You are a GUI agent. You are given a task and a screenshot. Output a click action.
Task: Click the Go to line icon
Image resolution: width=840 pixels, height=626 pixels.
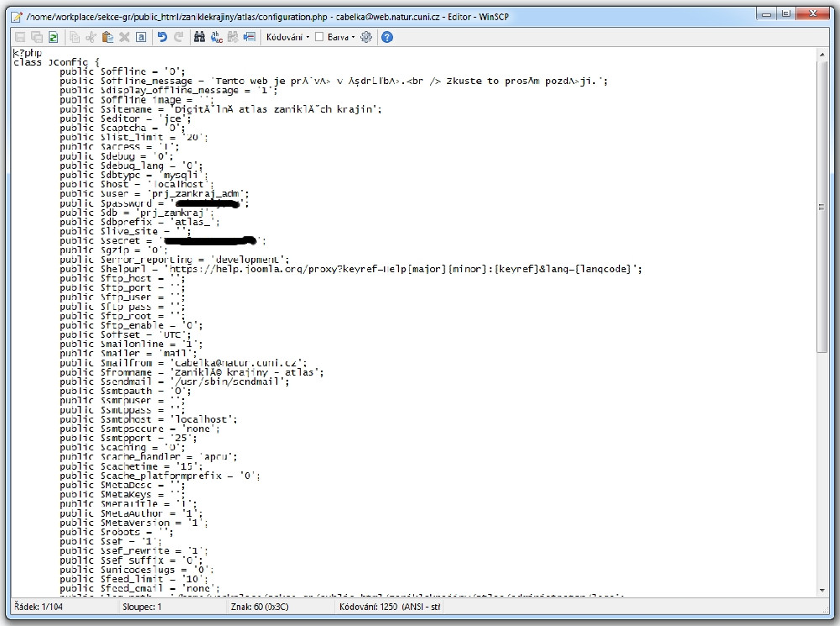click(249, 37)
